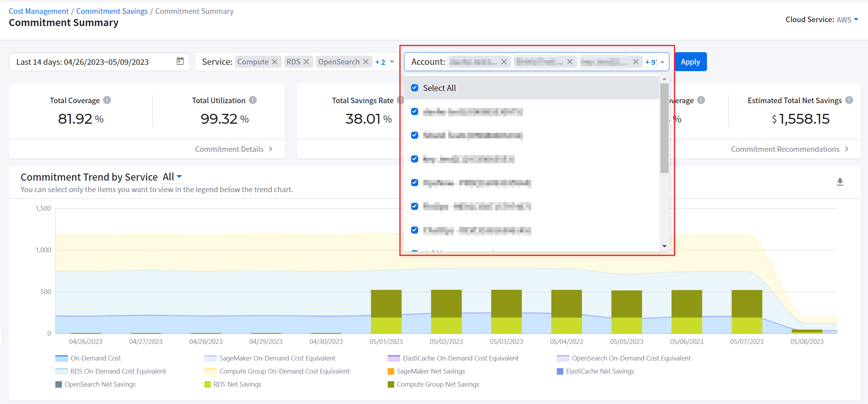Expand the Service filter dropdown arrow

pyautogui.click(x=392, y=62)
